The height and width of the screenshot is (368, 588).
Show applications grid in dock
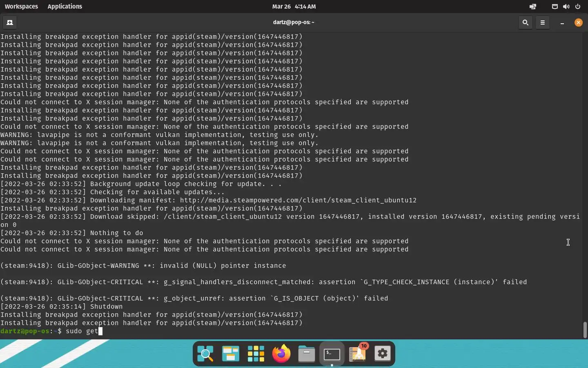256,354
